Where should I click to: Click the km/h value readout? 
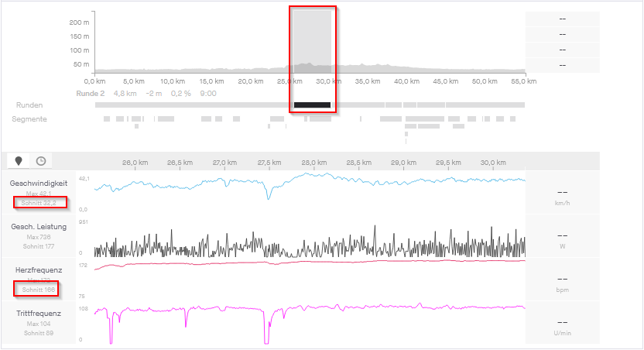pyautogui.click(x=563, y=198)
